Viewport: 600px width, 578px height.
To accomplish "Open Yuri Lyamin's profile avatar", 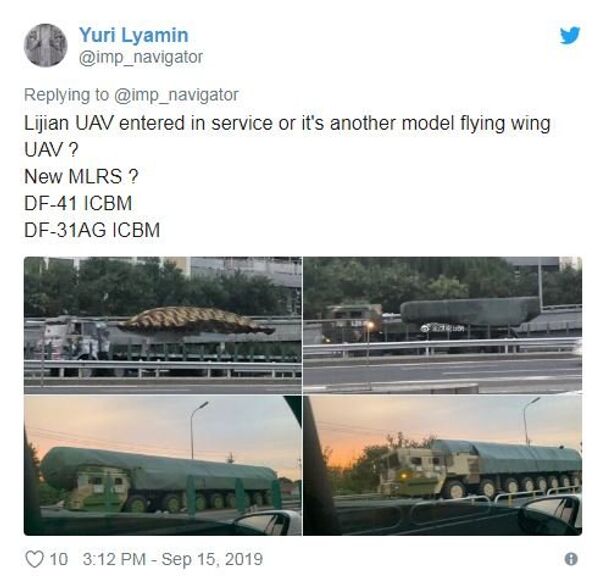I will [x=46, y=45].
